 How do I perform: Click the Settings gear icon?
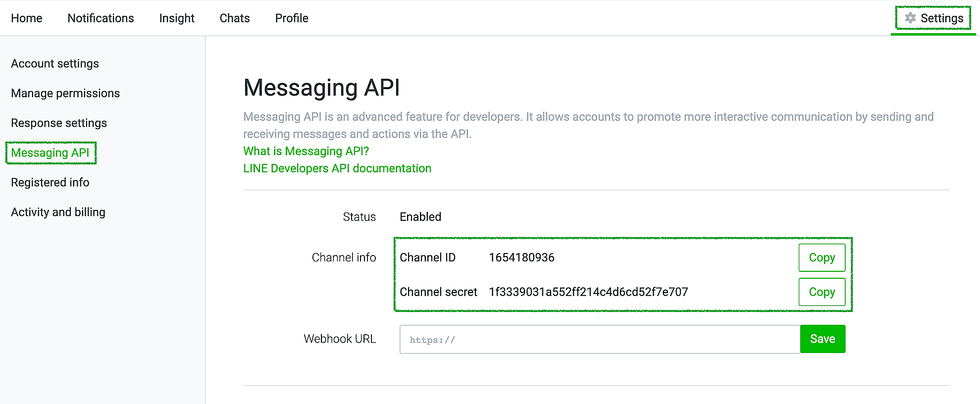[910, 18]
